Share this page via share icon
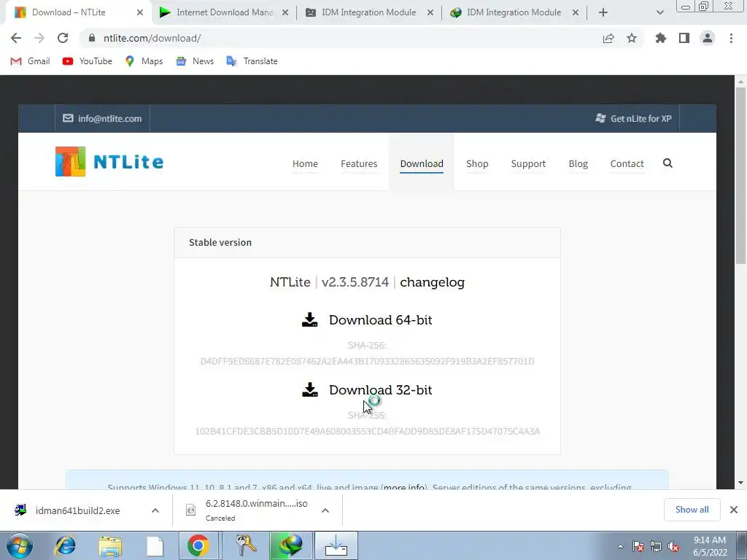This screenshot has height=560, width=747. pyautogui.click(x=608, y=38)
